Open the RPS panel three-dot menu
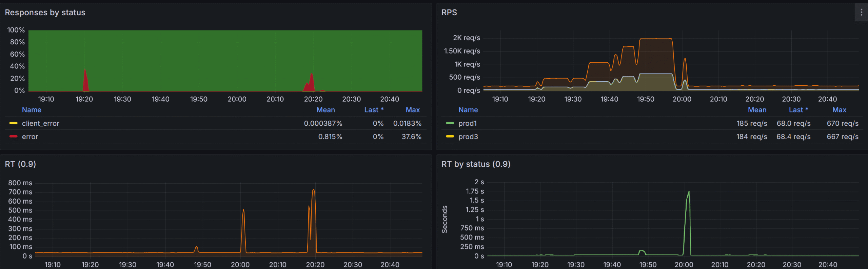The image size is (868, 269). coord(861,13)
